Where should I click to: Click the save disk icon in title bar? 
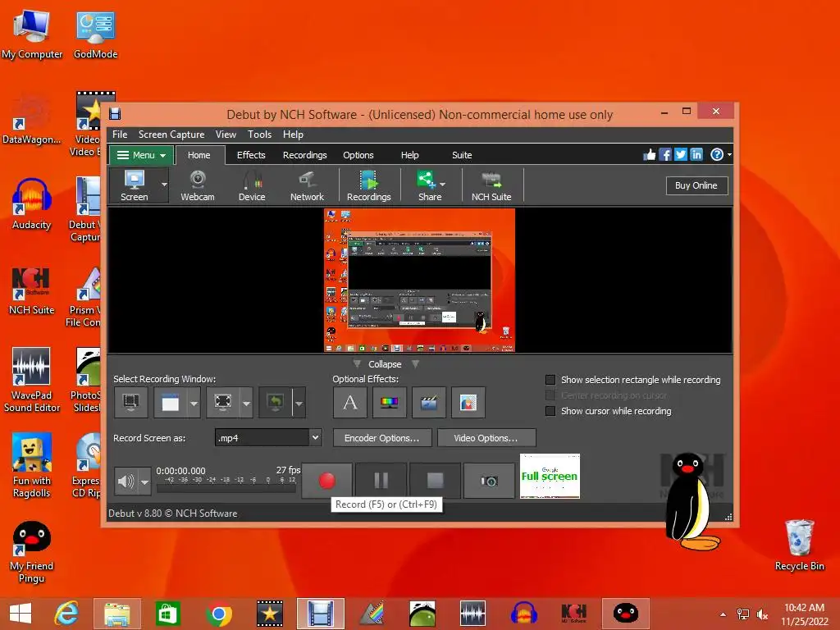(115, 113)
